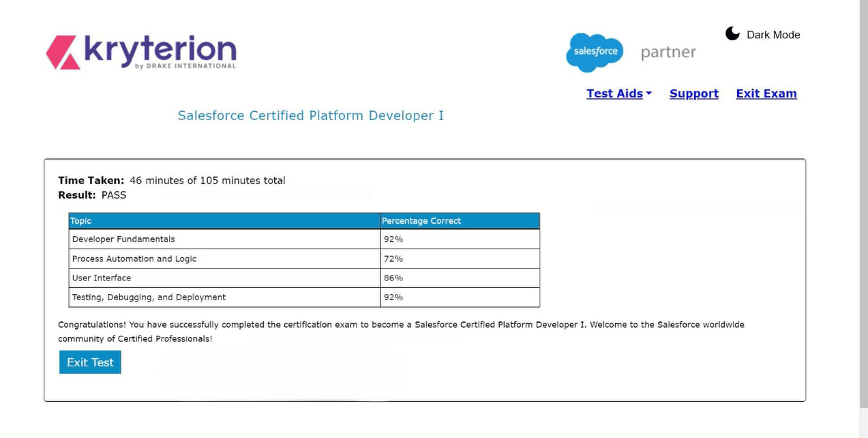Select the Developer Fundamentals row
Screen dimensions: 868x438
tap(123, 239)
